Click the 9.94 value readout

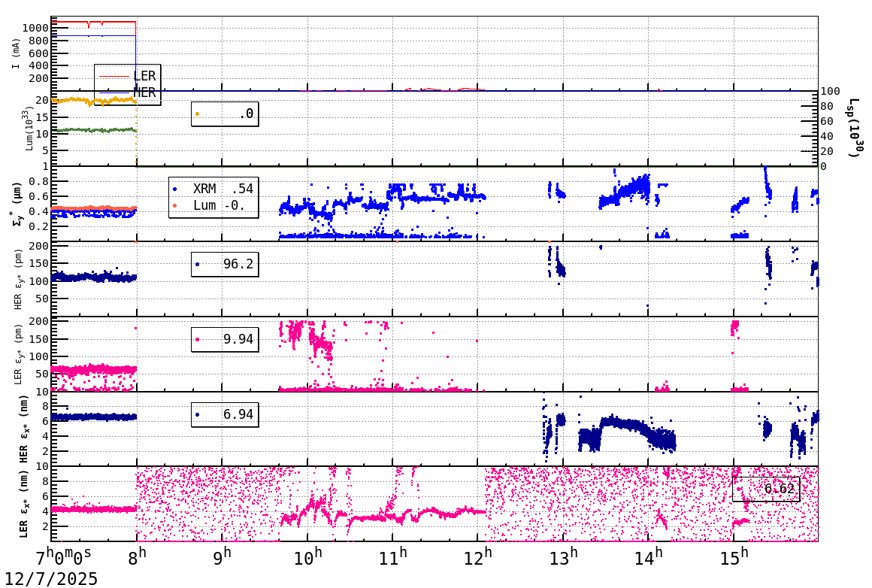(x=225, y=339)
